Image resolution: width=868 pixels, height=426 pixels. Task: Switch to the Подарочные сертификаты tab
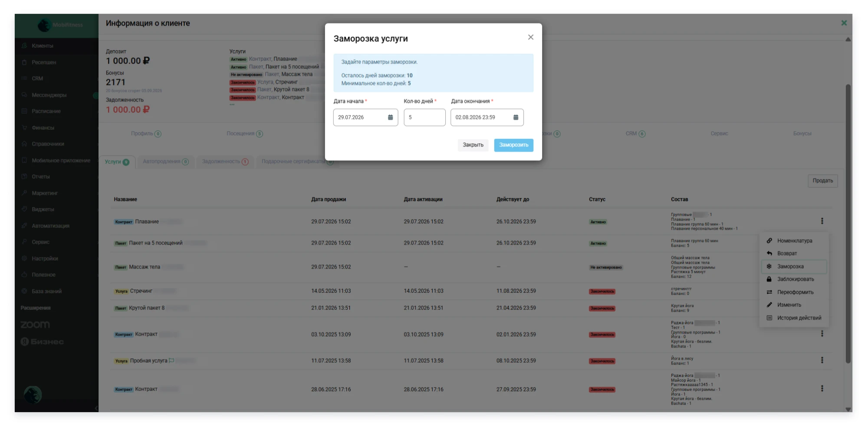(297, 162)
